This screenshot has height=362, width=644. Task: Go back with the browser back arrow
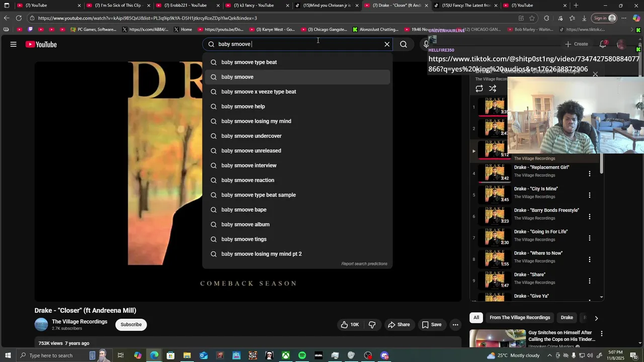[x=7, y=18]
